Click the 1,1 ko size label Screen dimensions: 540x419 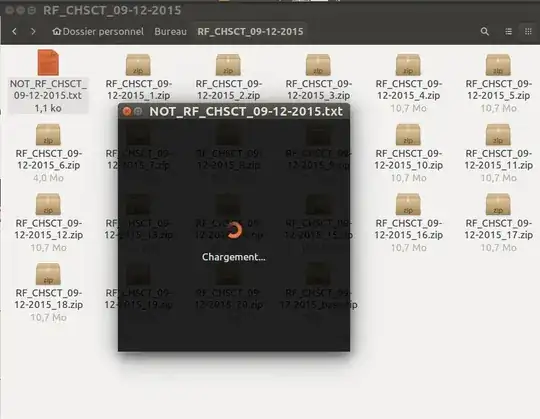pos(48,108)
